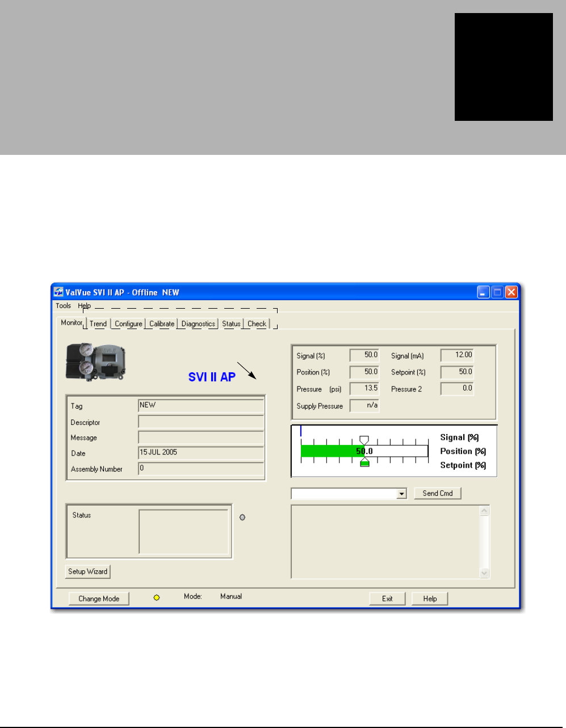Click the command output text area
The height and width of the screenshot is (728, 566).
point(385,542)
